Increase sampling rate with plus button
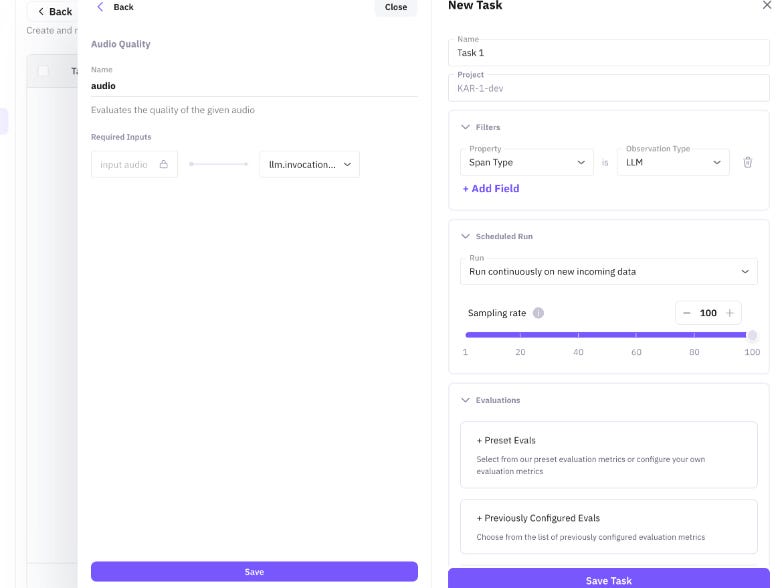The width and height of the screenshot is (783, 588). pos(730,313)
